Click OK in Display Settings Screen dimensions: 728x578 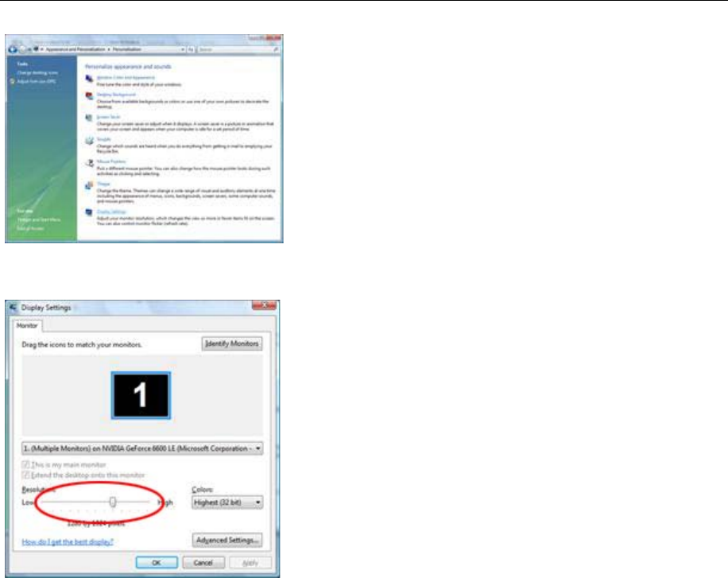(157, 563)
